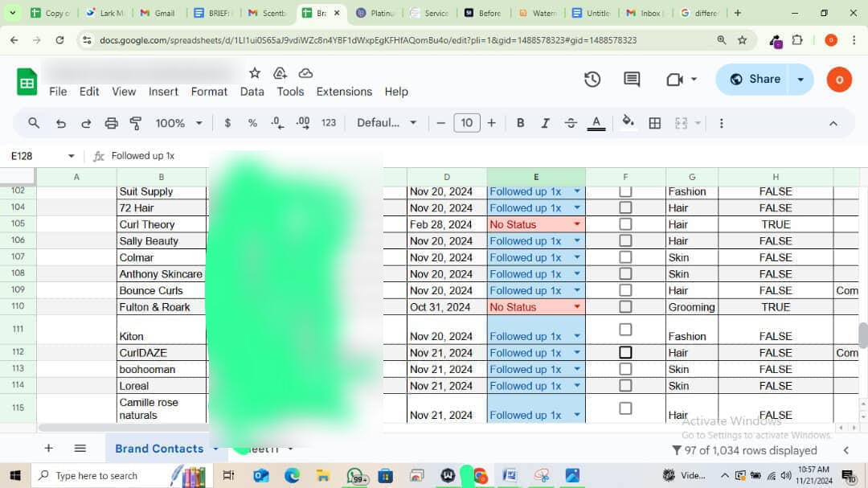Decrease the font size
868x488 pixels.
(440, 123)
